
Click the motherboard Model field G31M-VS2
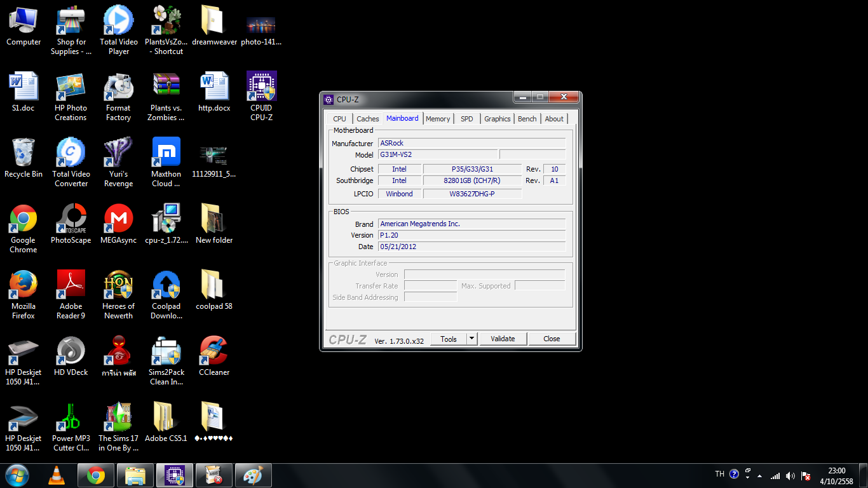coord(437,155)
